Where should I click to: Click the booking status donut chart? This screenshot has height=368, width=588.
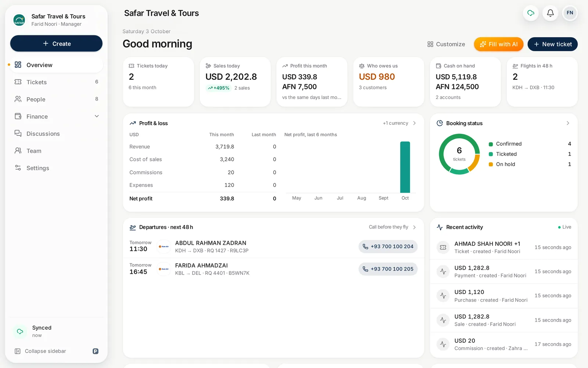pyautogui.click(x=459, y=154)
